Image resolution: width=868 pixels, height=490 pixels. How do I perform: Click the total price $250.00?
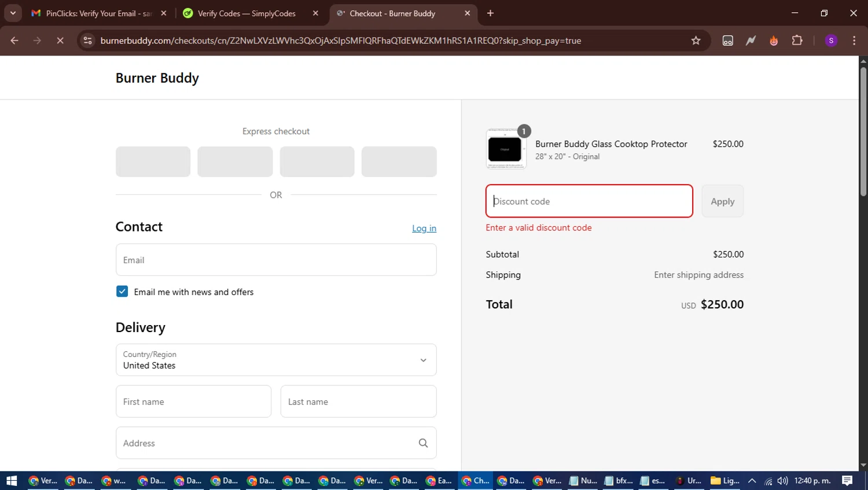(722, 304)
